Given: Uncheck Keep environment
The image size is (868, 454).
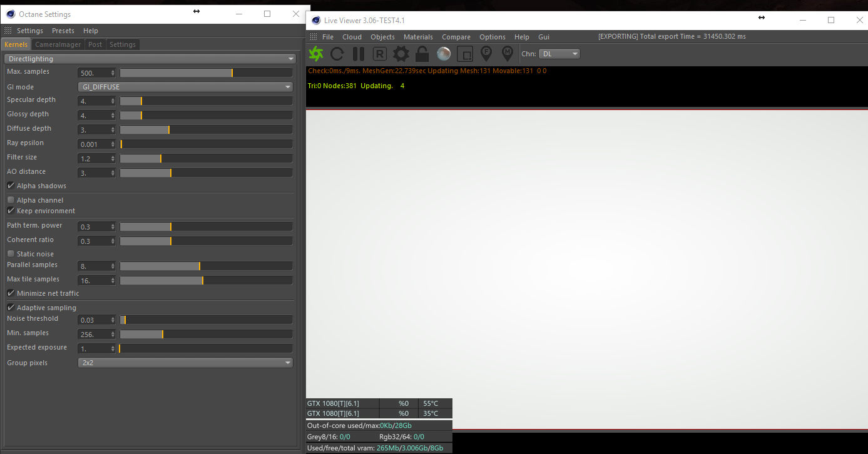Looking at the screenshot, I should (x=11, y=211).
